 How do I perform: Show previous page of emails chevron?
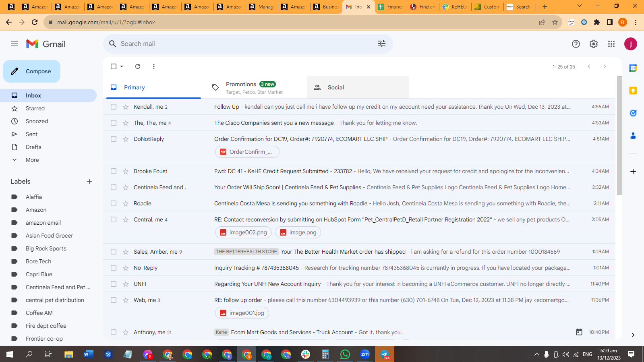coord(589,66)
